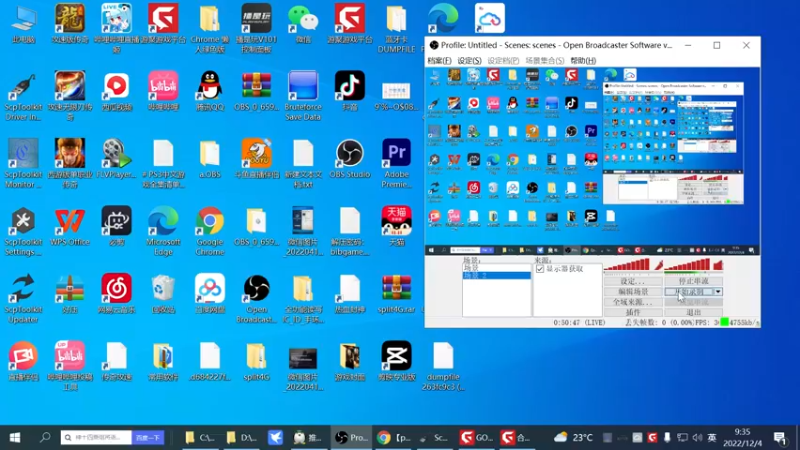800x450 pixels.
Task: Click 停止串流 to stop streaming
Action: point(693,281)
